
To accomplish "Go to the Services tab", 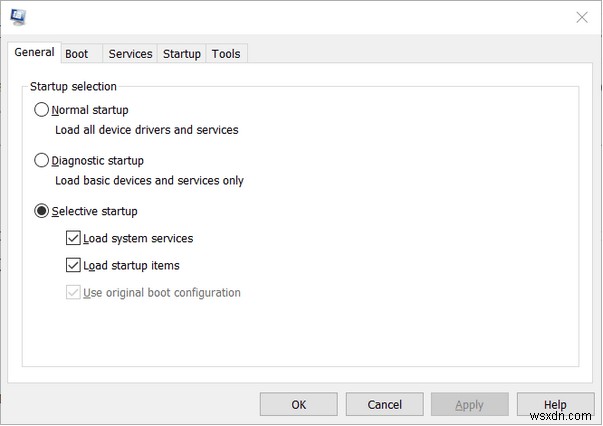I will [x=130, y=54].
